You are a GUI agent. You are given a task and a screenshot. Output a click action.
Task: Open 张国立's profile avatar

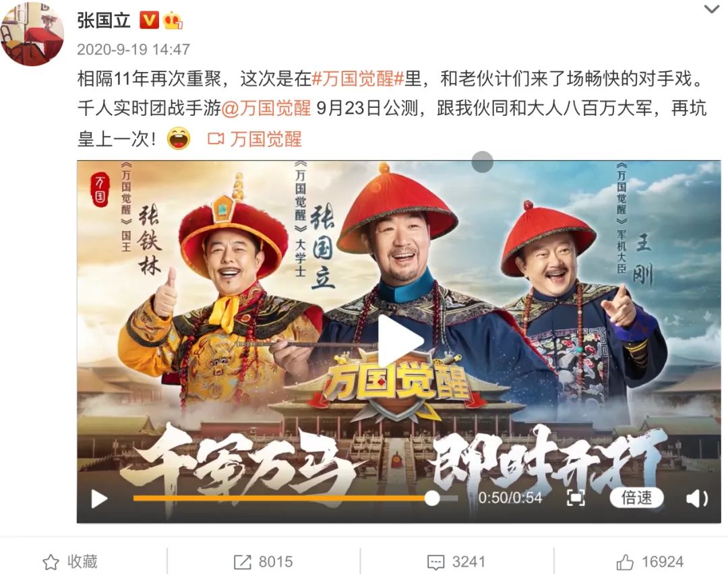pos(32,35)
